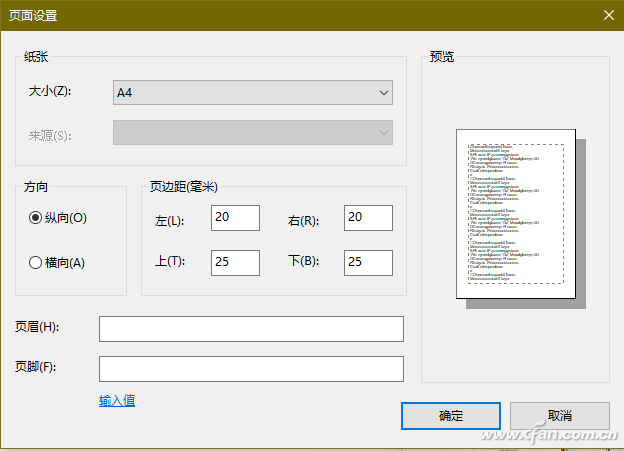Click the 下(B) margin field
Viewport: 624px width, 451px height.
pyautogui.click(x=368, y=263)
